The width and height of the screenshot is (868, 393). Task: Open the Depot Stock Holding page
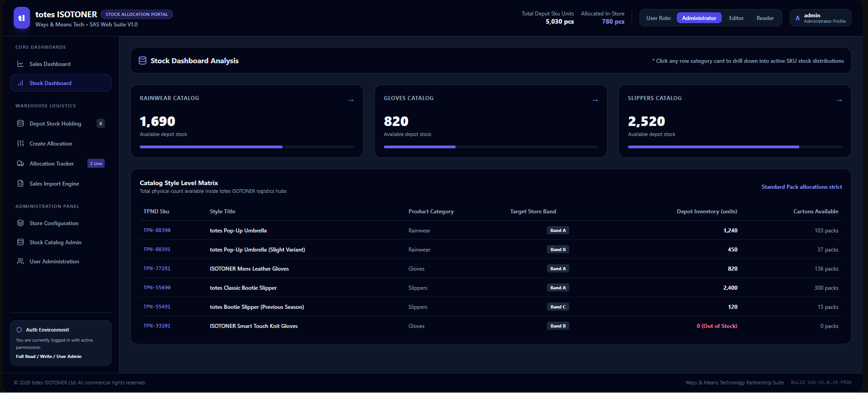[61, 124]
